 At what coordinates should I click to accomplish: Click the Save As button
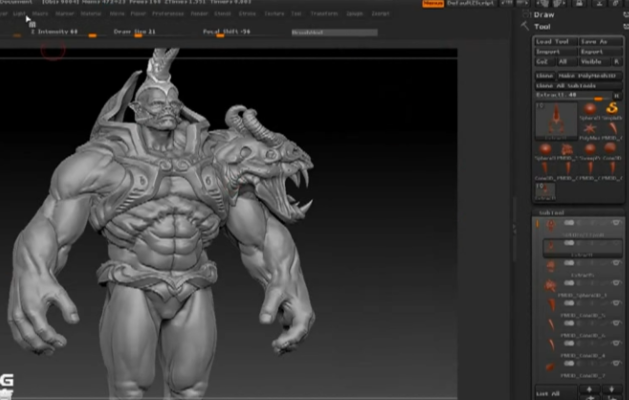click(600, 41)
